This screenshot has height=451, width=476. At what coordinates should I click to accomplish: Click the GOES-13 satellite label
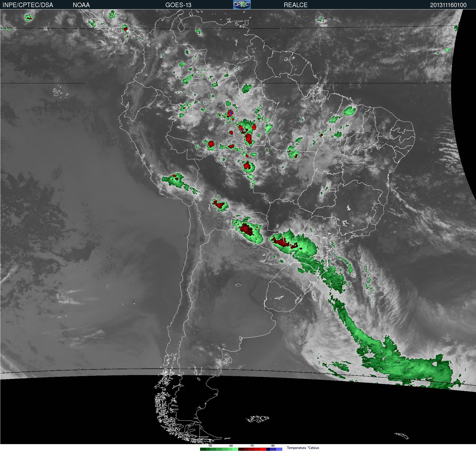[178, 5]
